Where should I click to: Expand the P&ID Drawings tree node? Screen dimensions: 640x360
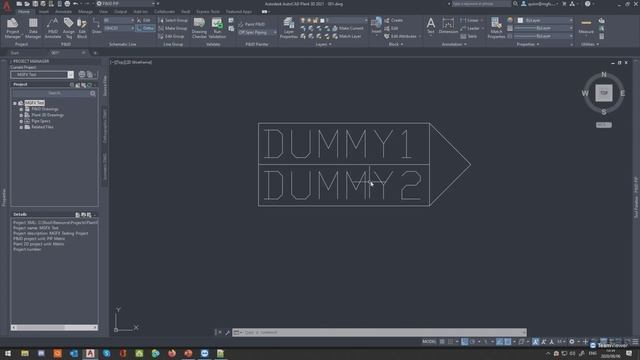click(21, 109)
